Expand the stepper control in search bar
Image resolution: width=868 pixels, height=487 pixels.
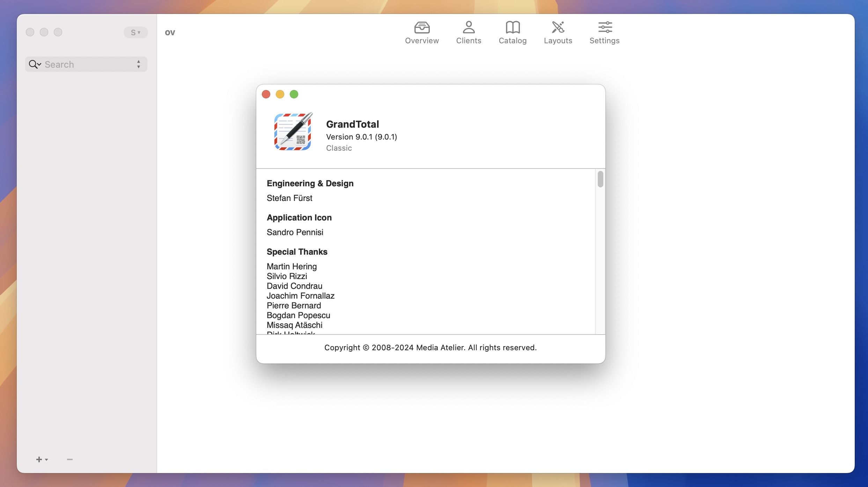[138, 64]
